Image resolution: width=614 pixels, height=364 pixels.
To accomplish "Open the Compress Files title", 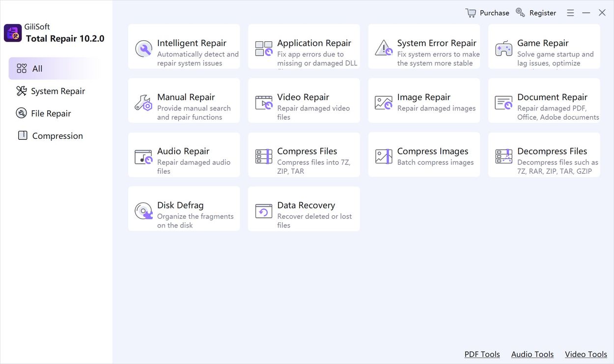I will pyautogui.click(x=307, y=151).
